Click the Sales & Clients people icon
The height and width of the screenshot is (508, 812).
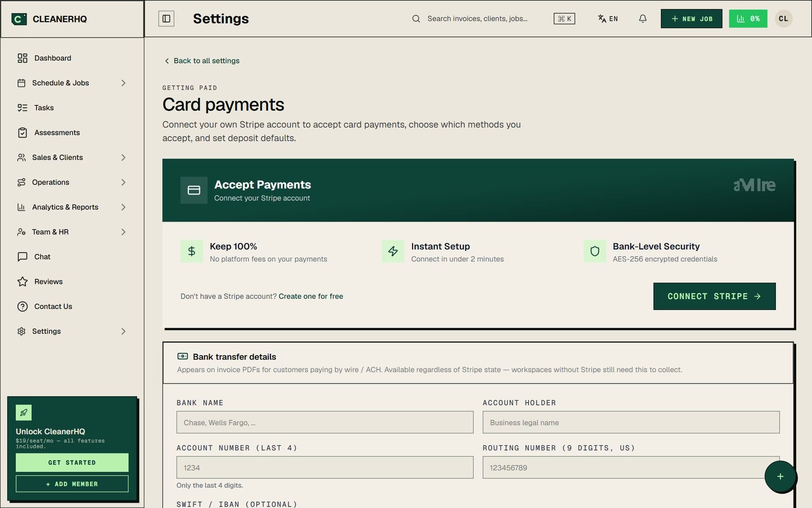[x=21, y=157]
